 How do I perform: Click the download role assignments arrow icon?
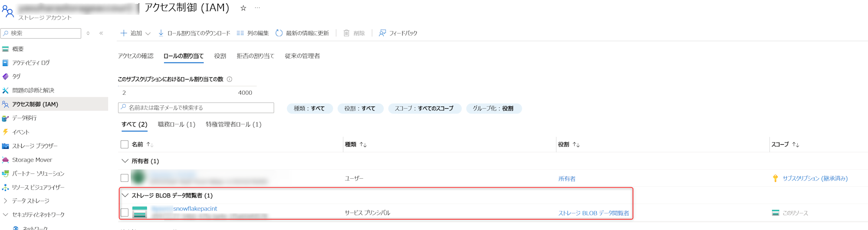(x=161, y=33)
